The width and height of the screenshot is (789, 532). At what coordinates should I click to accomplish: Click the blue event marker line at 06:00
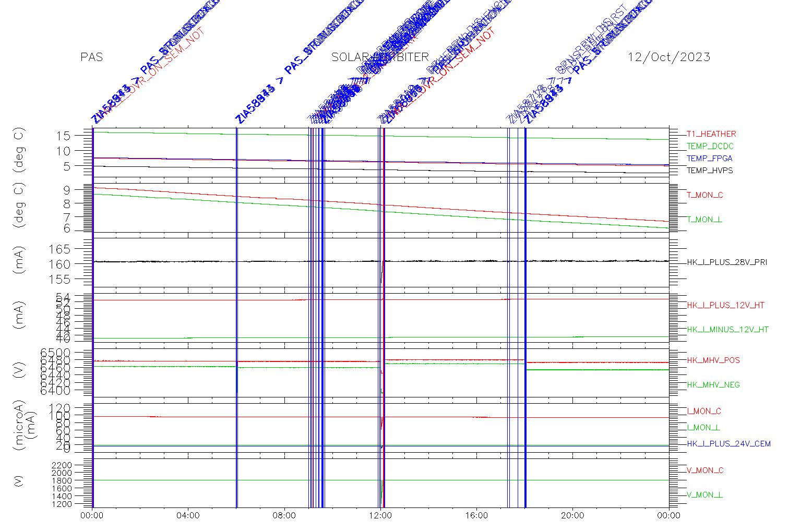click(x=237, y=317)
